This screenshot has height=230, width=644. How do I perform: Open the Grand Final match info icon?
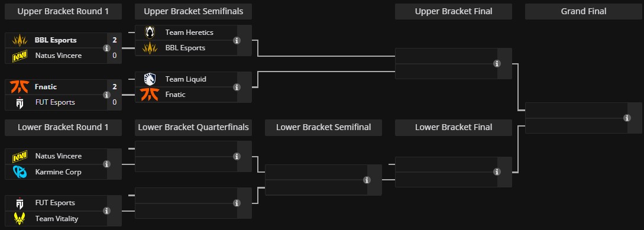click(627, 118)
